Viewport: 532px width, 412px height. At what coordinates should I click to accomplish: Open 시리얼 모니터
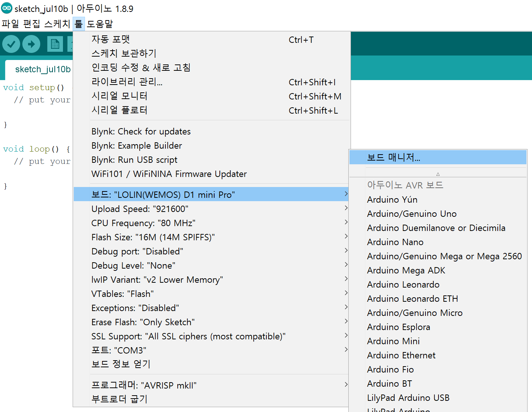tap(211, 96)
